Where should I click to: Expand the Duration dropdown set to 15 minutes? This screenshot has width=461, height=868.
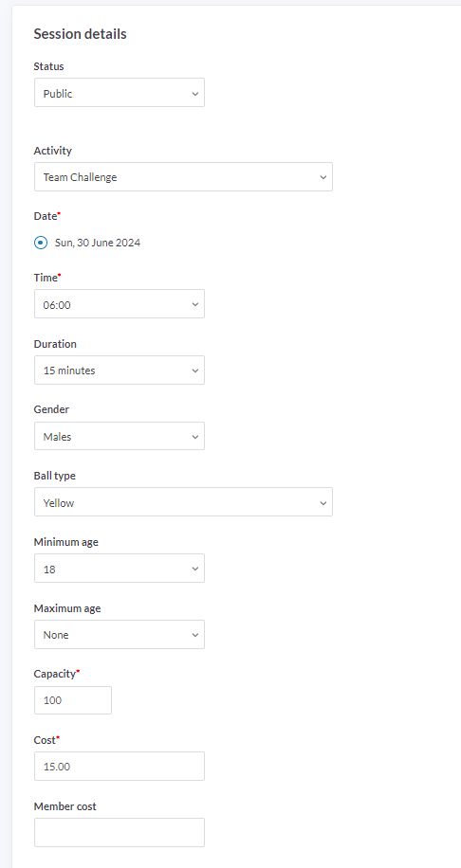(x=120, y=370)
